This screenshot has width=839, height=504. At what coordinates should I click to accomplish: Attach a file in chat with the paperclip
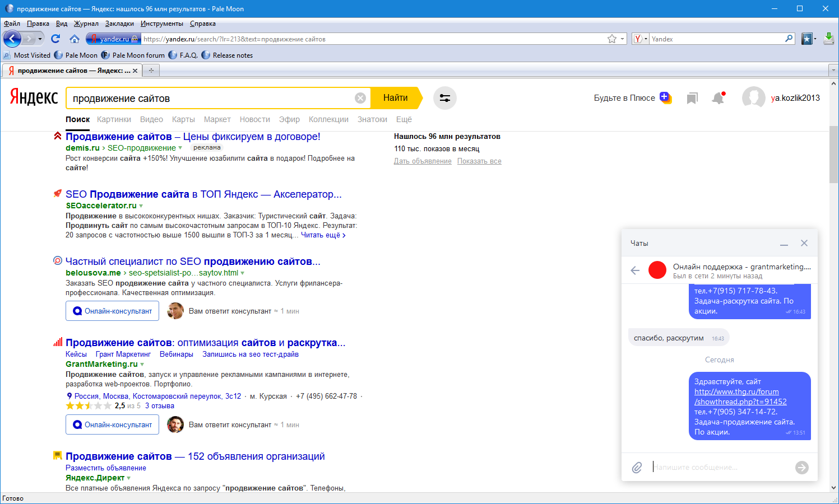[637, 468]
